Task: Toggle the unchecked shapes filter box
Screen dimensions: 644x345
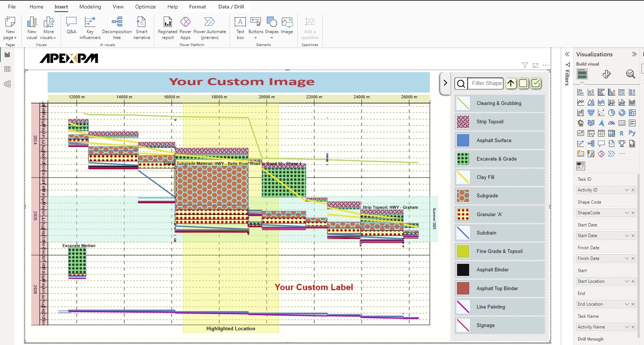Action: pyautogui.click(x=524, y=84)
